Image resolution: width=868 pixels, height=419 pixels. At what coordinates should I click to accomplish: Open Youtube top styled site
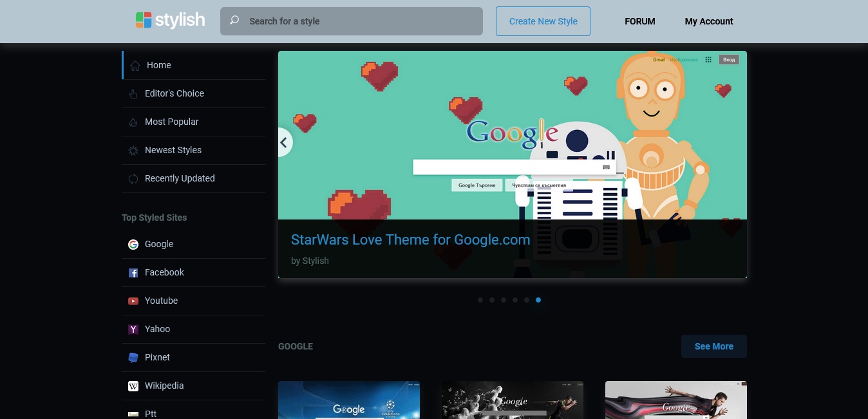tap(194, 301)
